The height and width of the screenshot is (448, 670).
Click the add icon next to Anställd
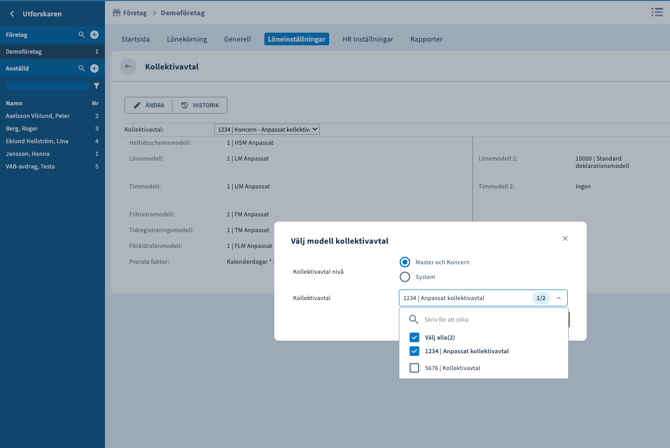[x=94, y=69]
